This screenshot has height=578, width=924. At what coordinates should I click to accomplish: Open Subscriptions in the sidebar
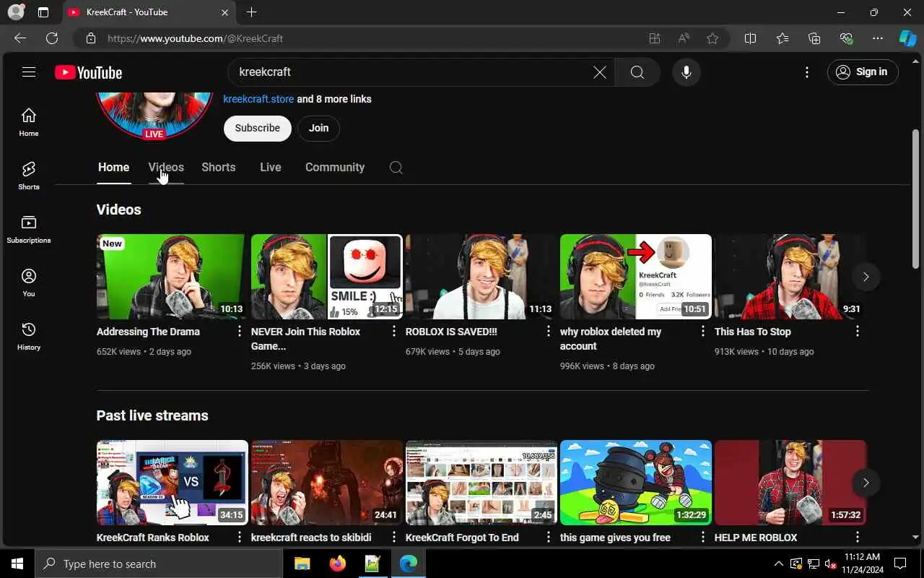(29, 229)
